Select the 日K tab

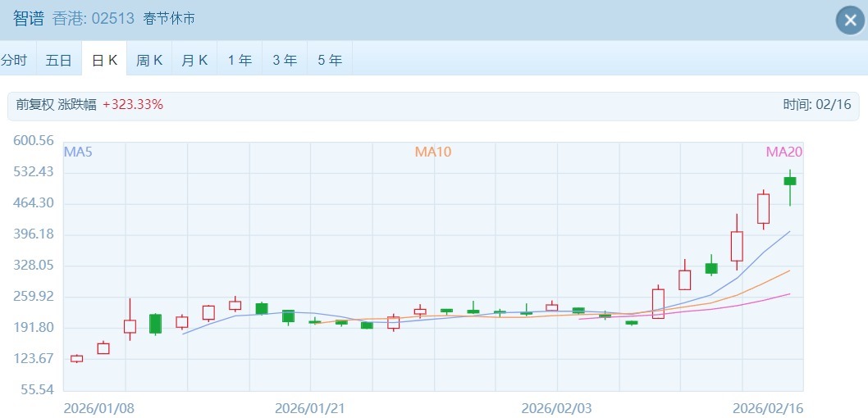point(104,60)
